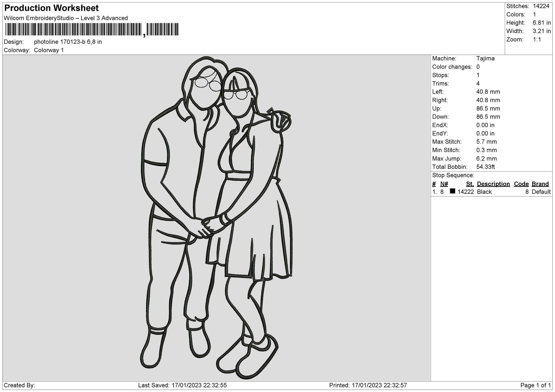Click the Wilcom EmbroideryStudio – Level 3 Advanced text

[x=66, y=18]
